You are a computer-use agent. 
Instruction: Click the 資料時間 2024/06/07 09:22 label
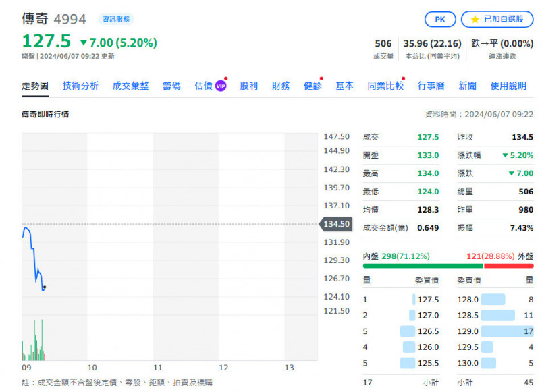[479, 114]
